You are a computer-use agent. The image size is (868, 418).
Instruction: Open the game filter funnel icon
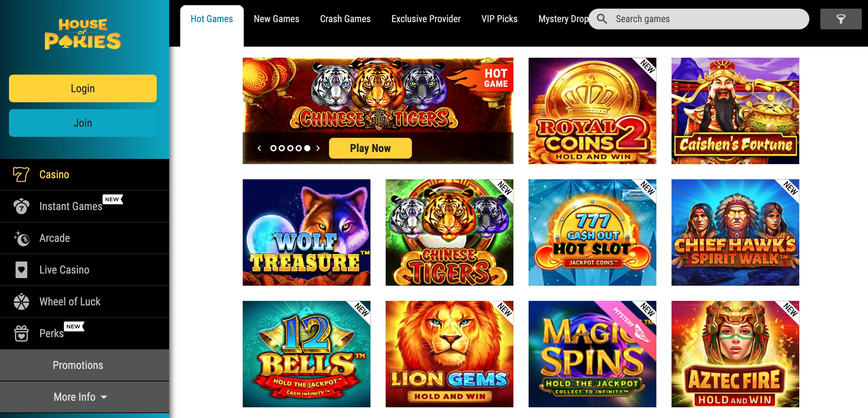click(x=841, y=19)
